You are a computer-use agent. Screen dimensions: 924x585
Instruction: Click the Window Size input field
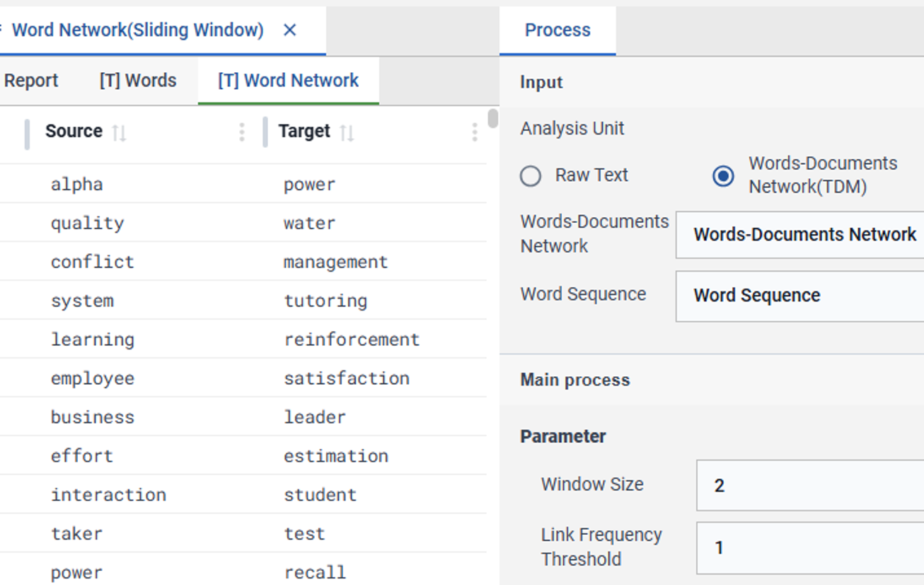coord(810,485)
